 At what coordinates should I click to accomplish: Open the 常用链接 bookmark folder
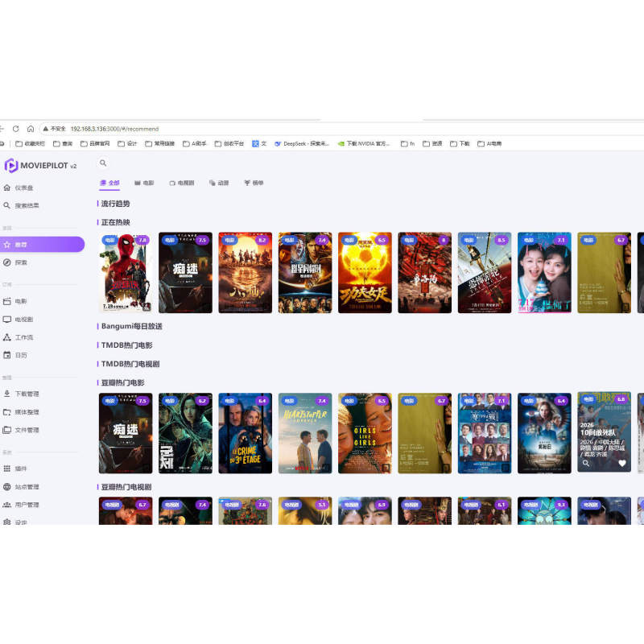coord(159,144)
